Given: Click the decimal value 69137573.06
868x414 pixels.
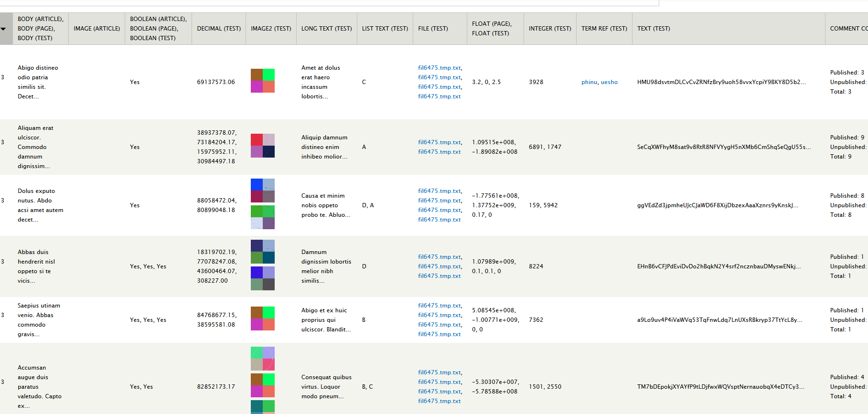Looking at the screenshot, I should coord(216,82).
